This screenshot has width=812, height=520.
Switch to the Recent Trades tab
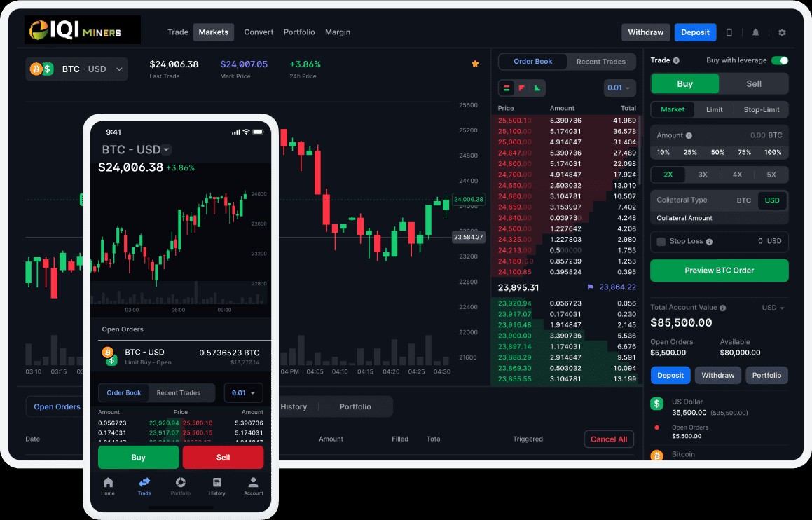600,62
